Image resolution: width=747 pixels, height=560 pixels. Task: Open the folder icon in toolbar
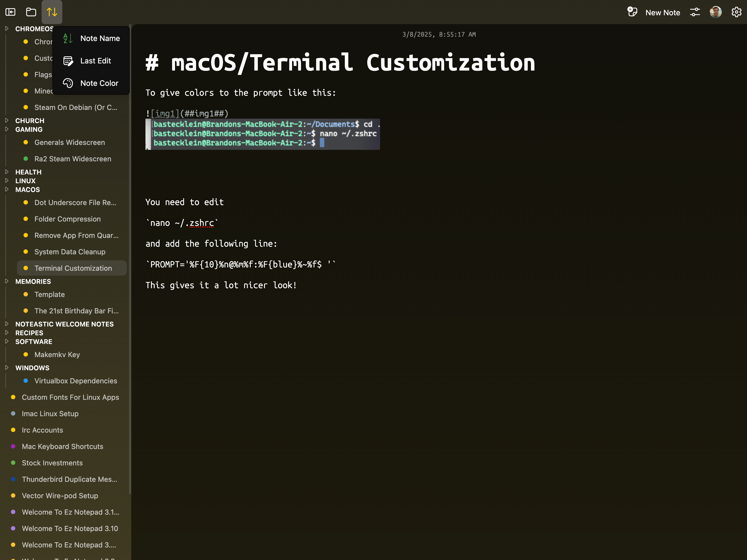click(31, 12)
